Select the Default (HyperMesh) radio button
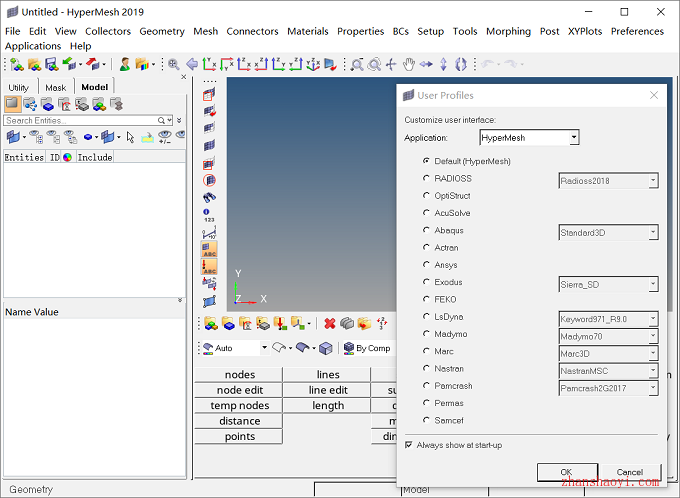 coord(426,161)
